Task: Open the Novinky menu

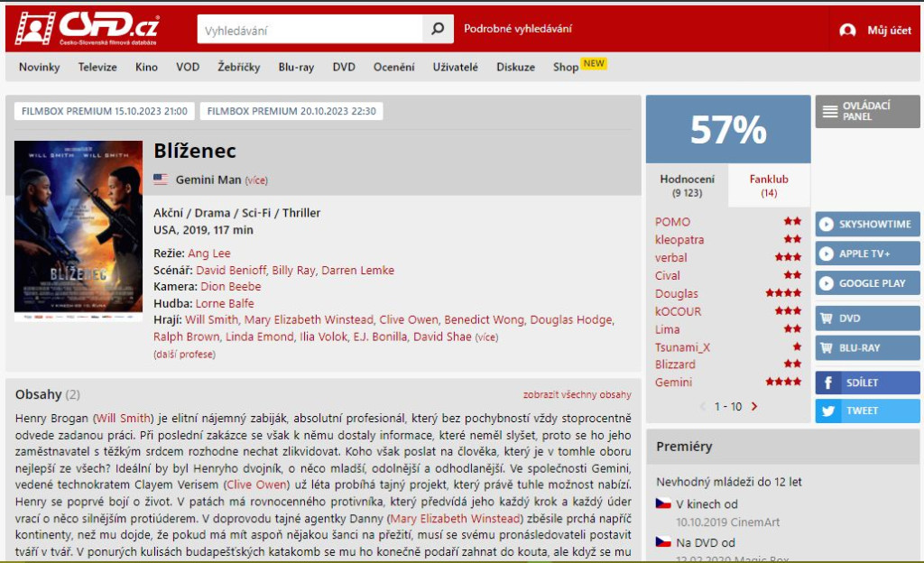Action: (x=40, y=67)
